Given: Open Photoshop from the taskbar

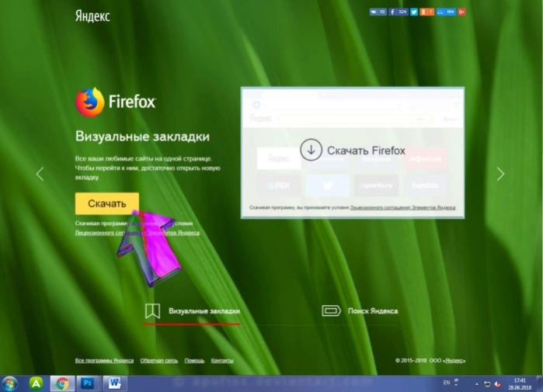Looking at the screenshot, I should 88,383.
